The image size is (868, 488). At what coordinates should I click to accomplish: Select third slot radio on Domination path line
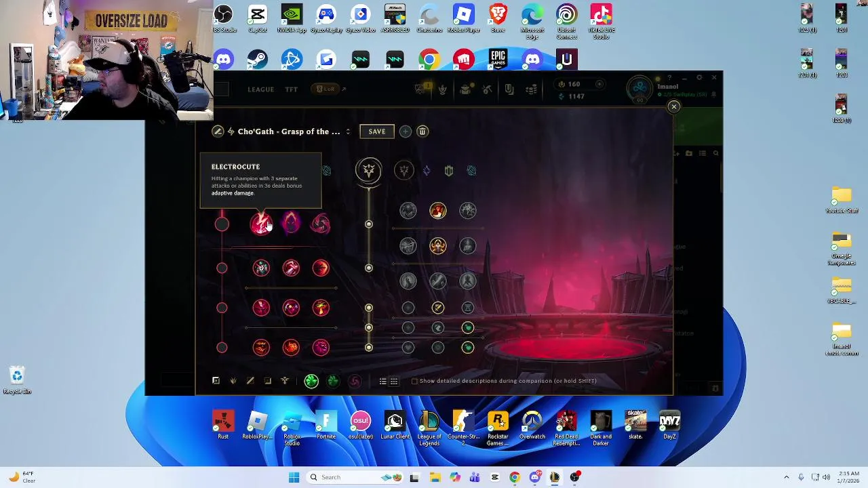pyautogui.click(x=222, y=308)
